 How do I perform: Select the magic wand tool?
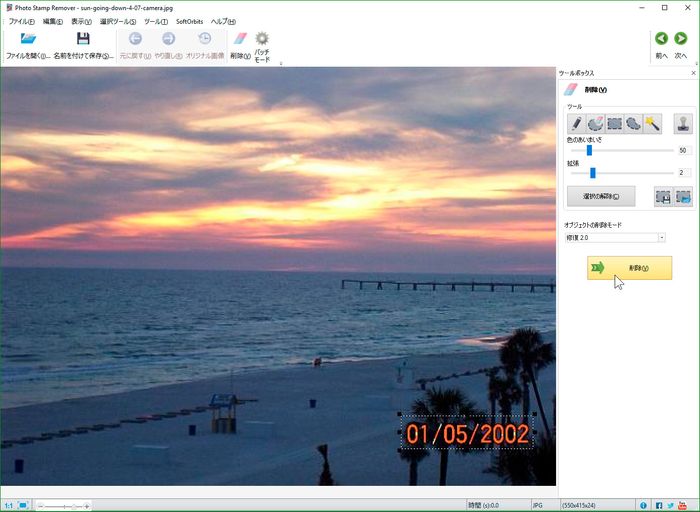[x=652, y=123]
